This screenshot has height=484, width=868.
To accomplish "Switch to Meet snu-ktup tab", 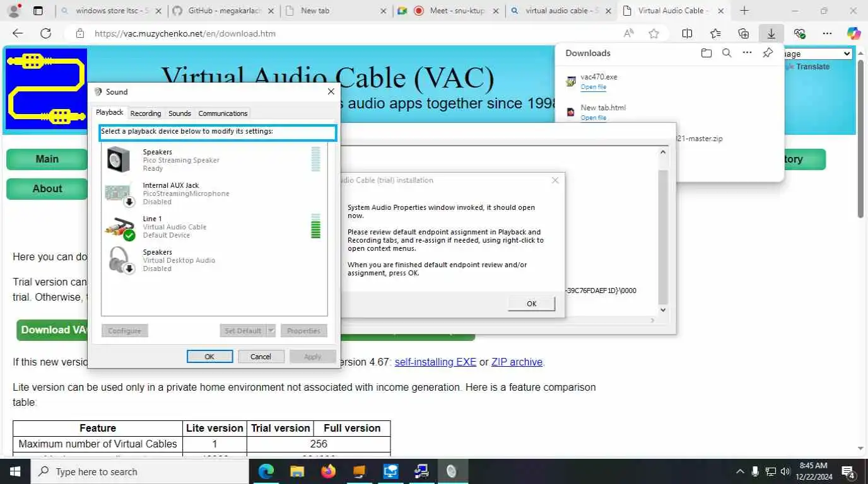I will point(449,11).
